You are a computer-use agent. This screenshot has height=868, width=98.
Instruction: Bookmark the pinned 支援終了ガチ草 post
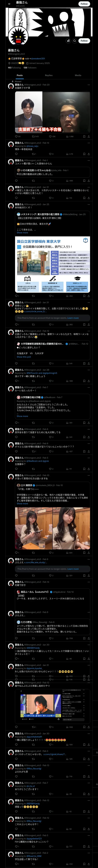[x=84, y=136]
